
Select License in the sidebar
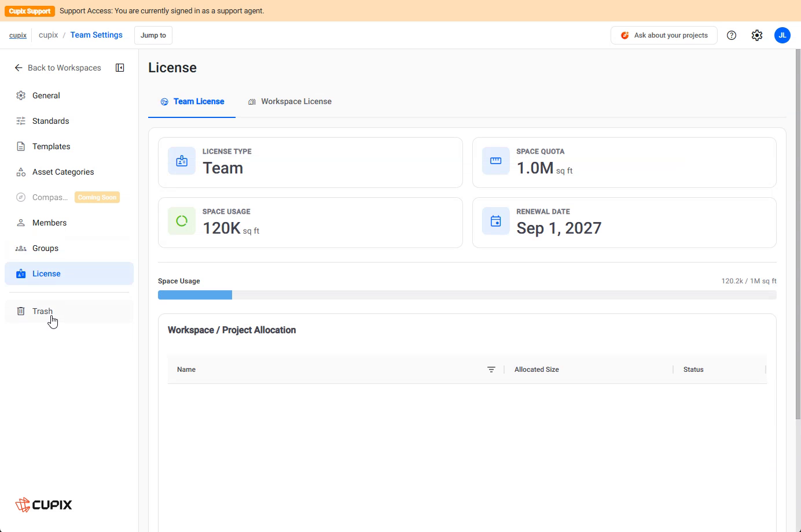click(x=69, y=274)
